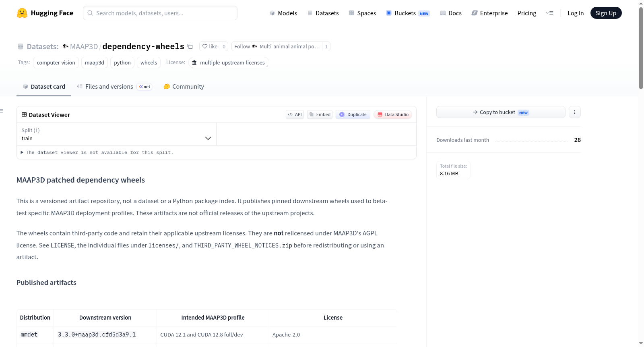Click the Downloads last month value 28
This screenshot has width=644, height=347.
click(578, 140)
